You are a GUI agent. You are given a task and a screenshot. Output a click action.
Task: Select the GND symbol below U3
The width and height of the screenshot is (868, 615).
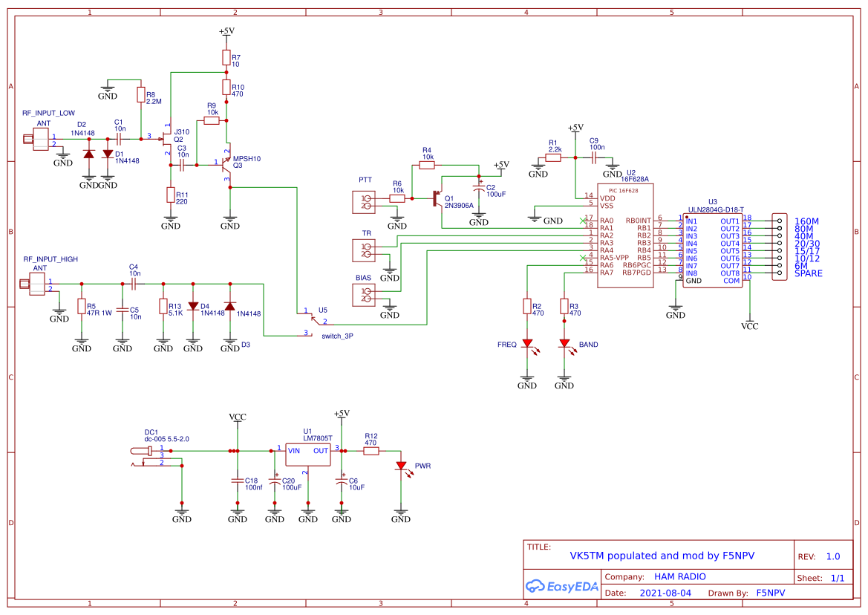click(675, 307)
